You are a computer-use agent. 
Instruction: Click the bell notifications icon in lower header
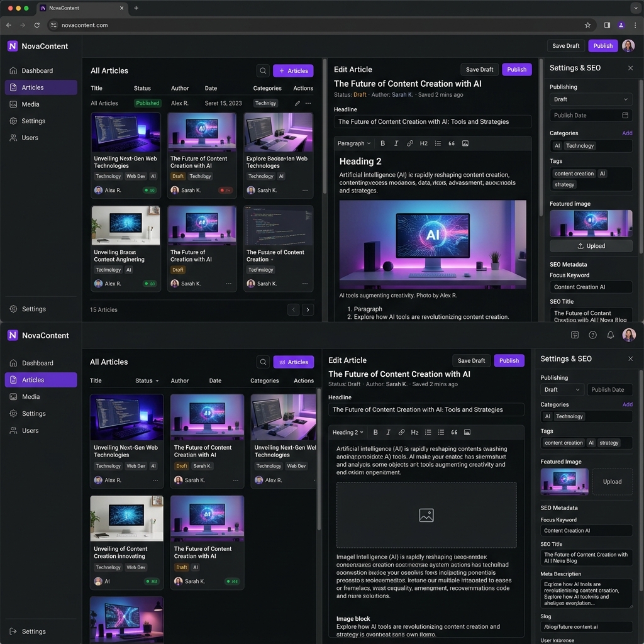[610, 335]
